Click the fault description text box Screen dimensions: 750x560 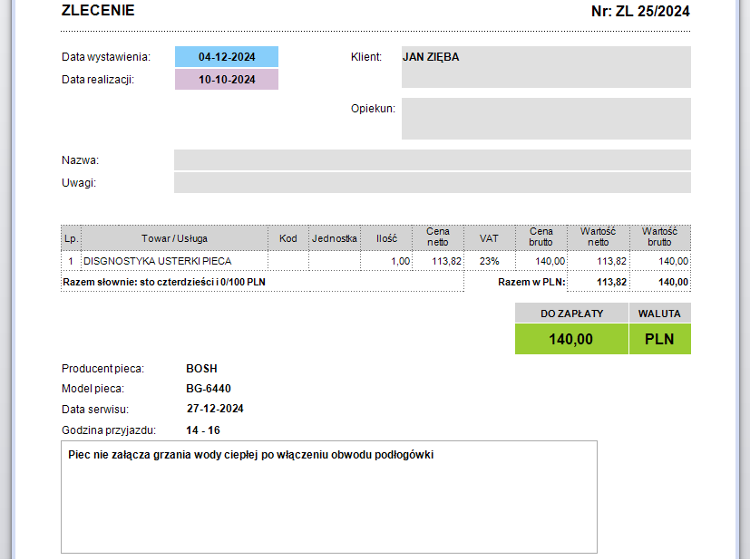tap(328, 497)
